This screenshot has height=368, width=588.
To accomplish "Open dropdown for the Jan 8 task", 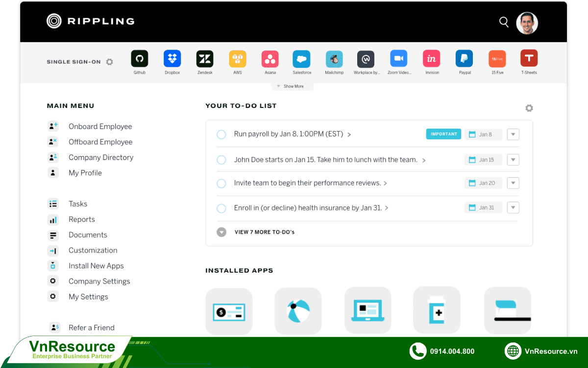I will click(x=513, y=134).
